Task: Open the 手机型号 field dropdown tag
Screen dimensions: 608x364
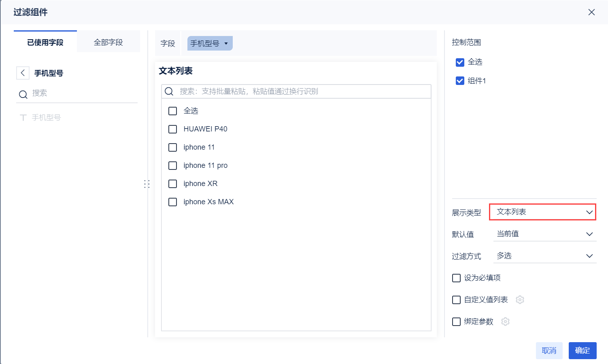Action: pos(210,43)
